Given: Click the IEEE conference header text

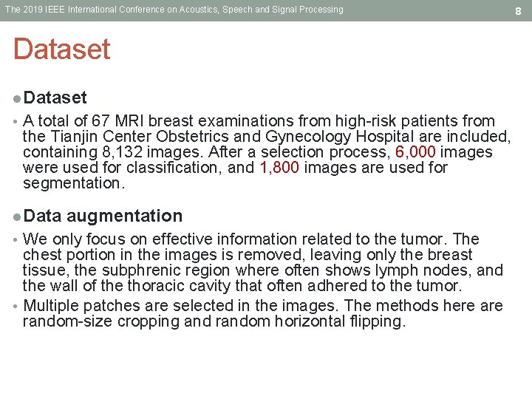Looking at the screenshot, I should (174, 10).
